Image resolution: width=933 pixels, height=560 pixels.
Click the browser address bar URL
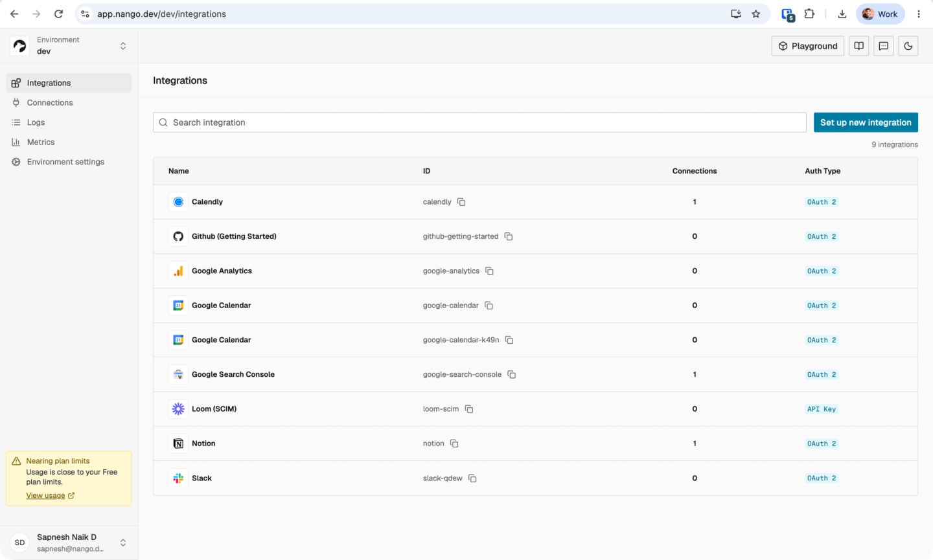coord(162,14)
